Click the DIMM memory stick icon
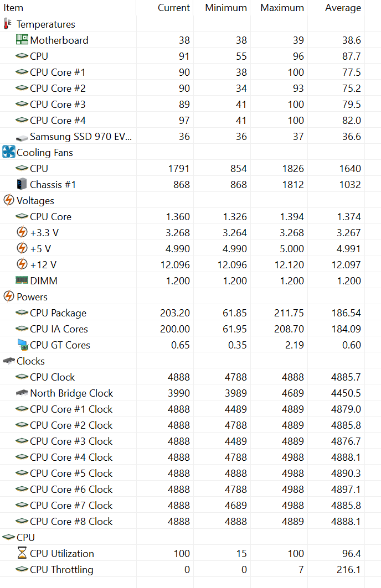The height and width of the screenshot is (588, 381). coord(22,280)
